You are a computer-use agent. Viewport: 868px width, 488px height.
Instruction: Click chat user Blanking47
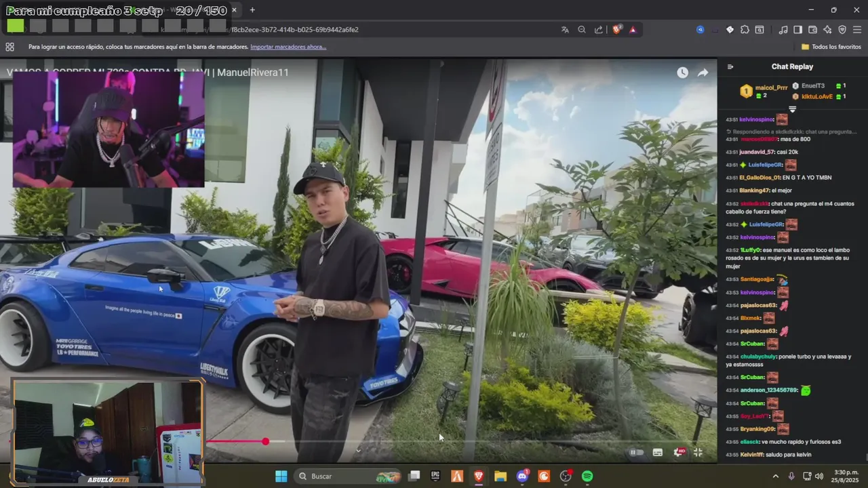[754, 190]
